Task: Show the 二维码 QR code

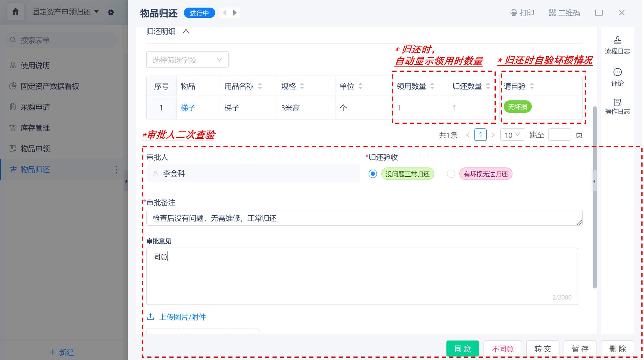Action: pyautogui.click(x=564, y=13)
